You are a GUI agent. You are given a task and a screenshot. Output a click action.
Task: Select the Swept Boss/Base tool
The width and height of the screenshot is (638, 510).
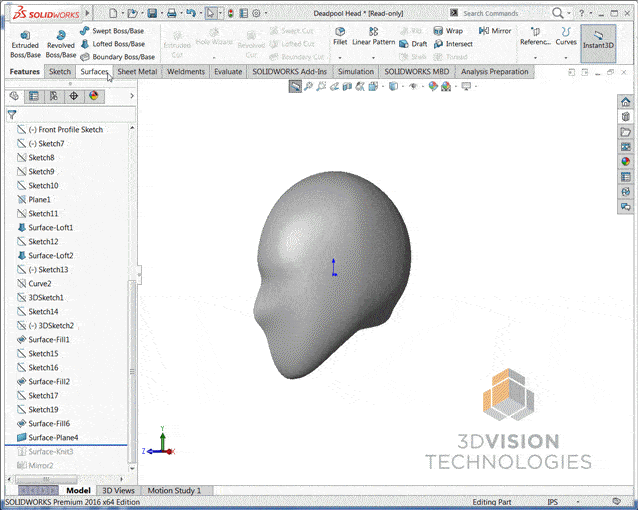pos(112,31)
